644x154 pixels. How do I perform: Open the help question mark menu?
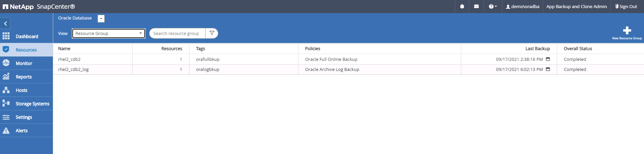tap(493, 6)
